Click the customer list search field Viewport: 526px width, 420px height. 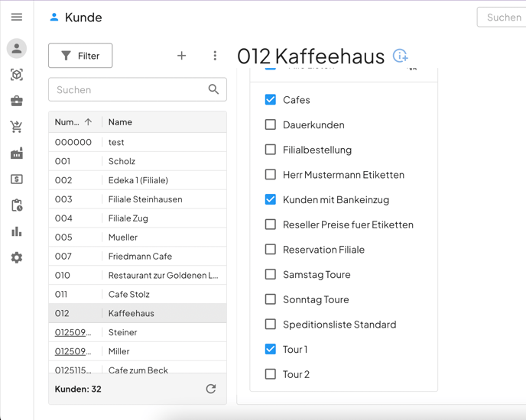126,89
